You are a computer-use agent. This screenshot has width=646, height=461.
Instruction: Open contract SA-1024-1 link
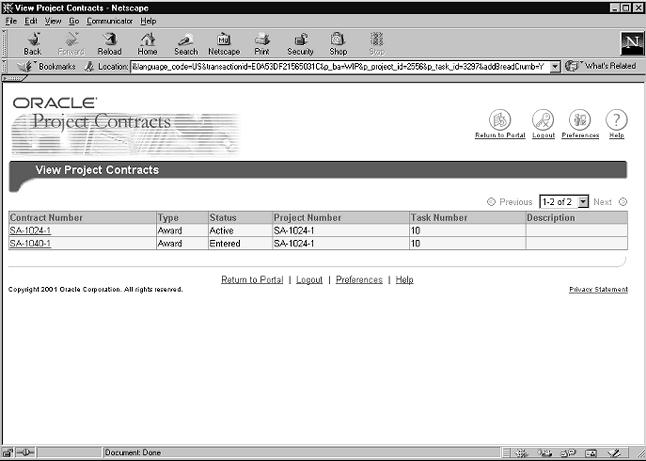(30, 231)
